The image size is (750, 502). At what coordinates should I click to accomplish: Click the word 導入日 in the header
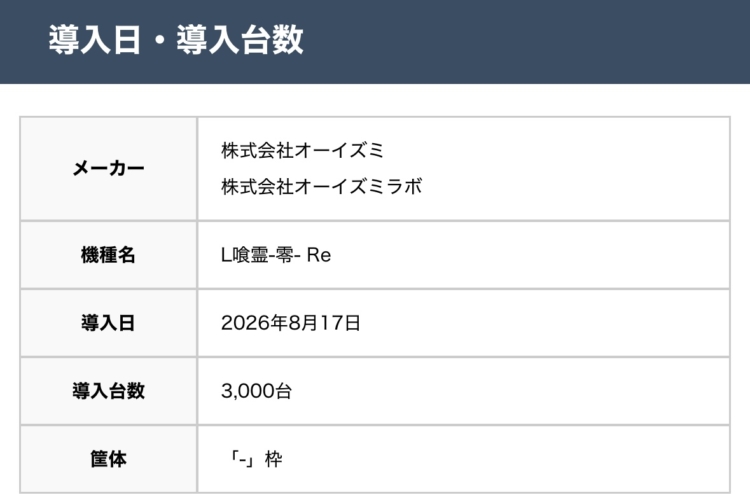tap(95, 40)
